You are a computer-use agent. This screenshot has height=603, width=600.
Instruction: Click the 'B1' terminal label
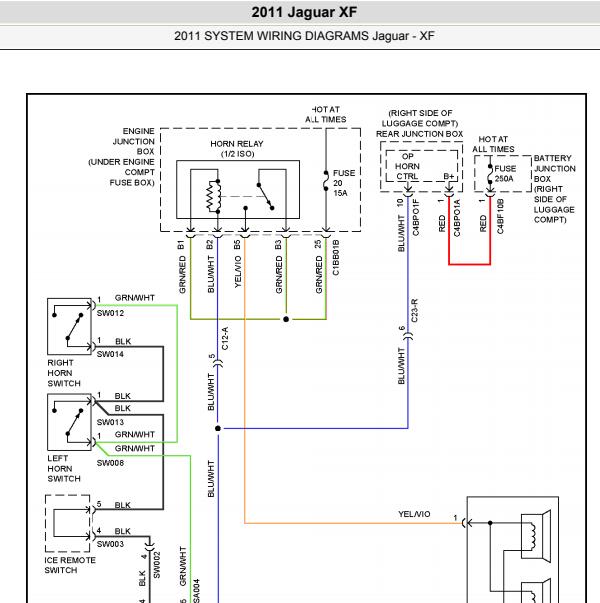pyautogui.click(x=181, y=245)
